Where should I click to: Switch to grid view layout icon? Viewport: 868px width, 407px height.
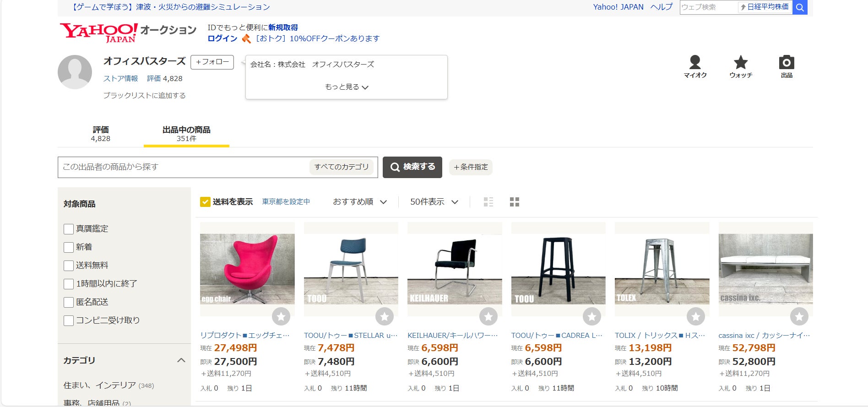515,202
